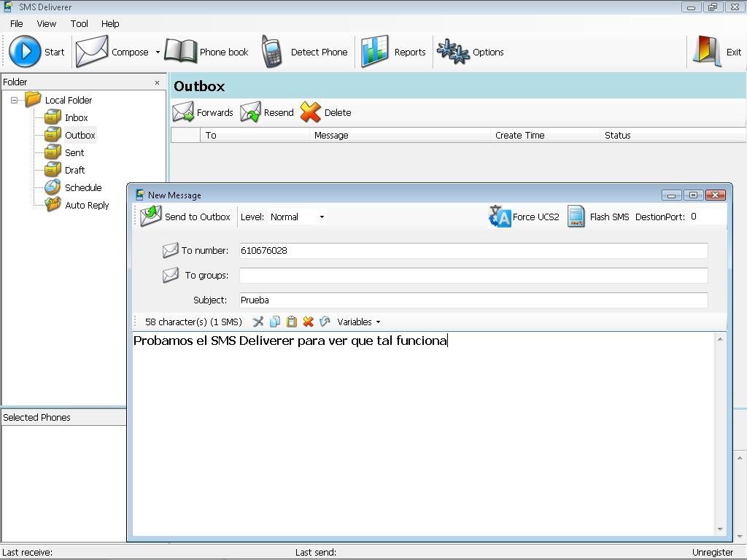747x560 pixels.
Task: Click the Detect Phone mobile icon
Action: 272,52
